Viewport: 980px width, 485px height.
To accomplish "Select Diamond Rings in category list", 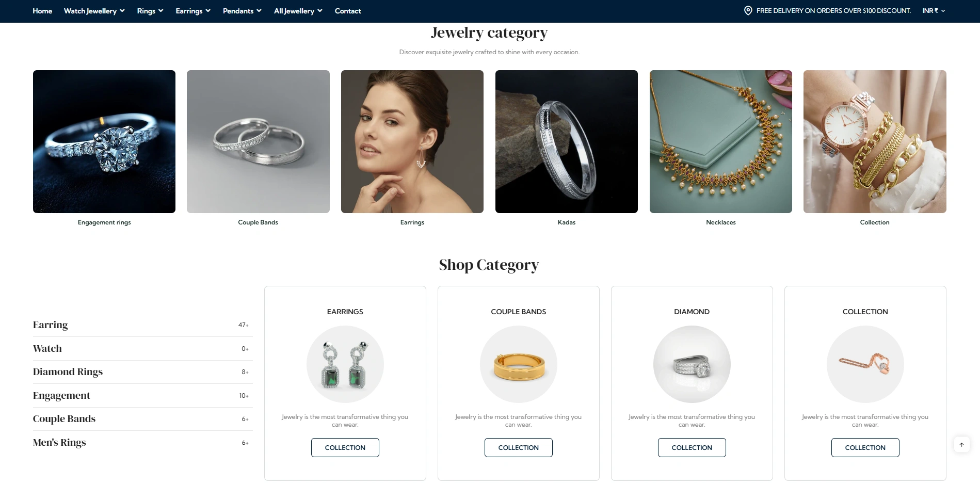I will [x=141, y=372].
